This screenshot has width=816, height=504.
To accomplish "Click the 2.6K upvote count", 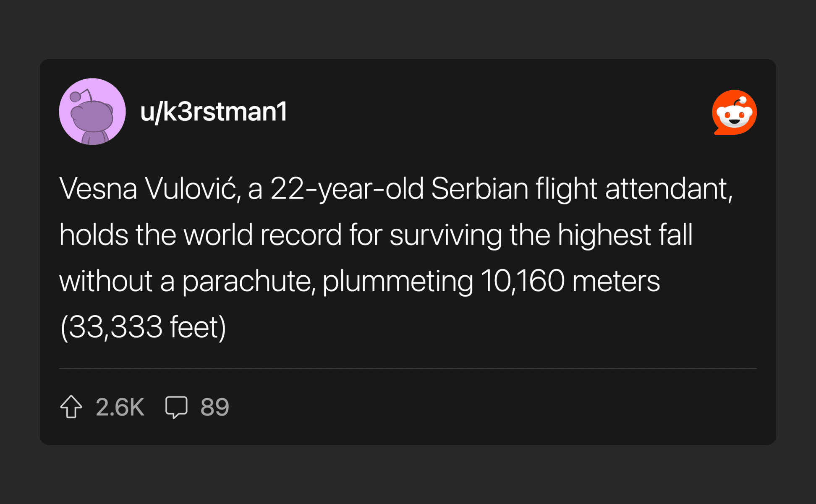I will click(120, 407).
